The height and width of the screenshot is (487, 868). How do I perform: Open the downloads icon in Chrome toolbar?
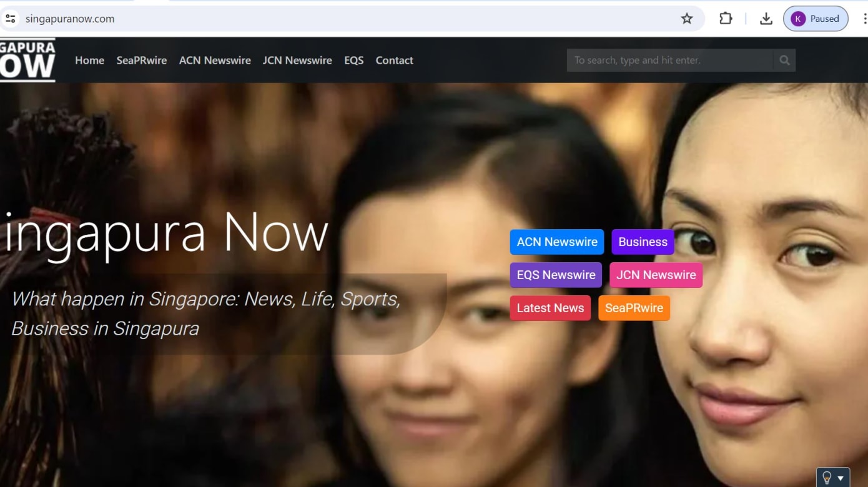pos(766,19)
